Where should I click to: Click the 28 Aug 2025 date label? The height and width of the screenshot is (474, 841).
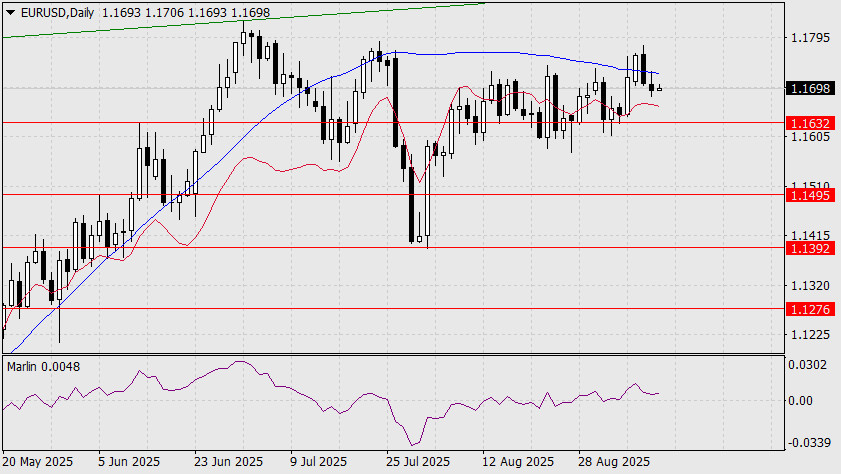coord(614,462)
